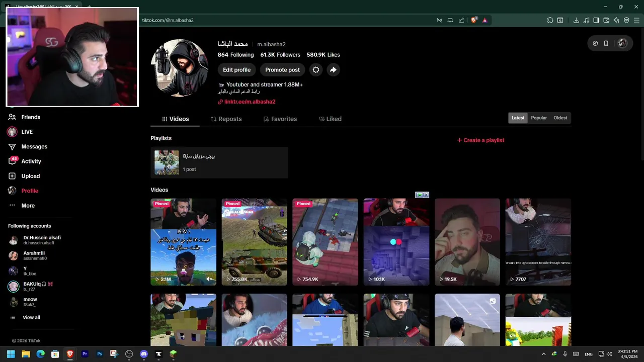Click the Brave Rewards triangle icon
Image resolution: width=644 pixels, height=362 pixels.
tap(485, 20)
